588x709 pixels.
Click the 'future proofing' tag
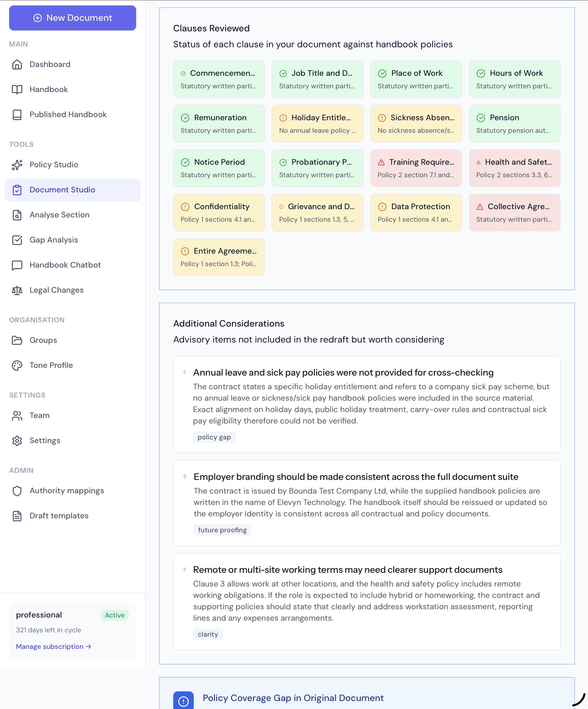point(222,530)
